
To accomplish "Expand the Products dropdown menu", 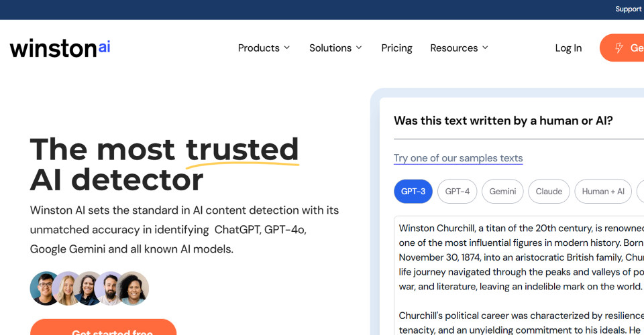I will coord(264,48).
